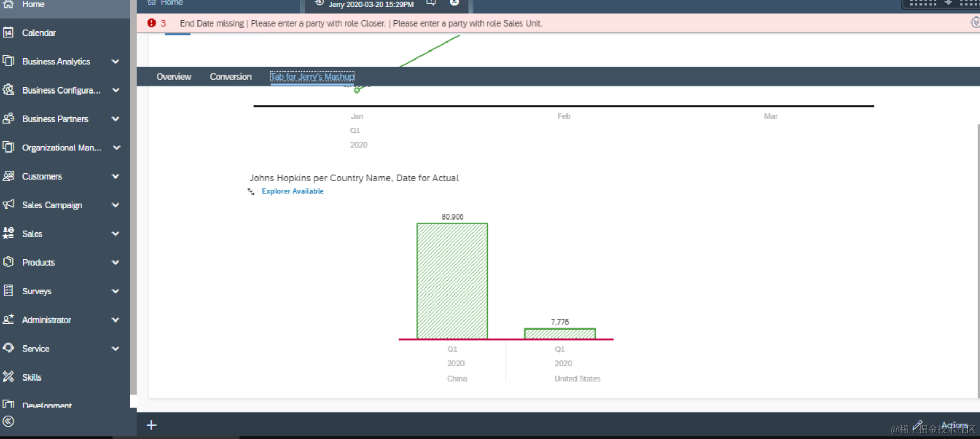Screen dimensions: 980x439
Task: Select Tab for Jerry's Mashup
Action: (x=312, y=77)
